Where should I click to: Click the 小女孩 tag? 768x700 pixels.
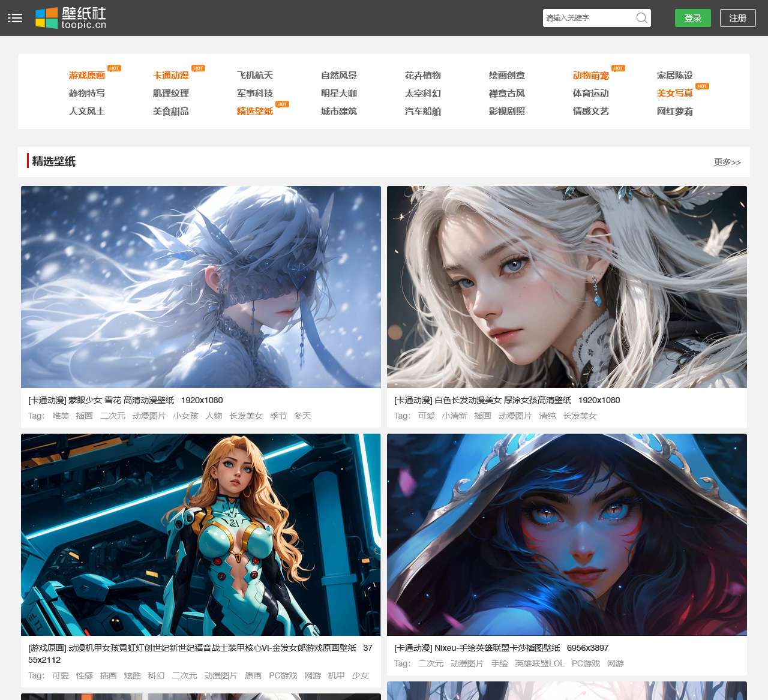(185, 416)
